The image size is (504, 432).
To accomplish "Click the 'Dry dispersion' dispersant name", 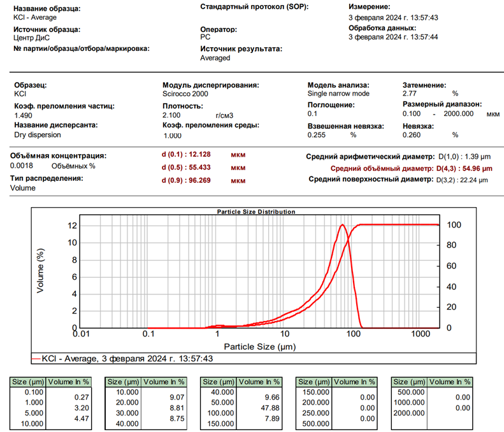I will (x=38, y=135).
